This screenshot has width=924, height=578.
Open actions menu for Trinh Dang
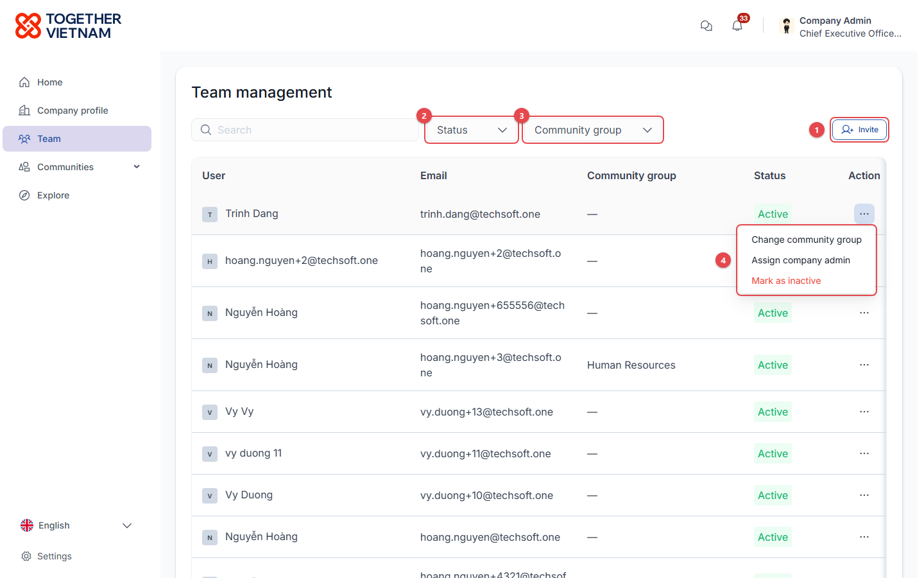click(864, 214)
